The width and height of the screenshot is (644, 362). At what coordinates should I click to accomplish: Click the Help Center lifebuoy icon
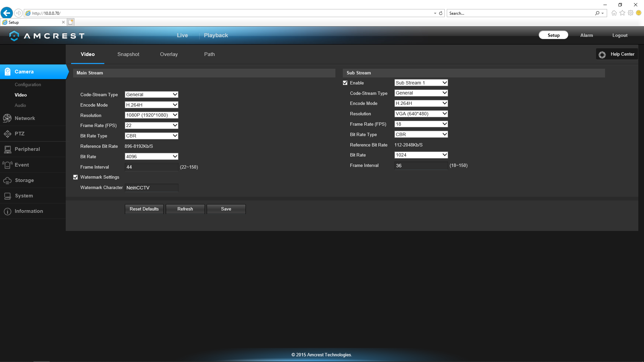click(602, 55)
